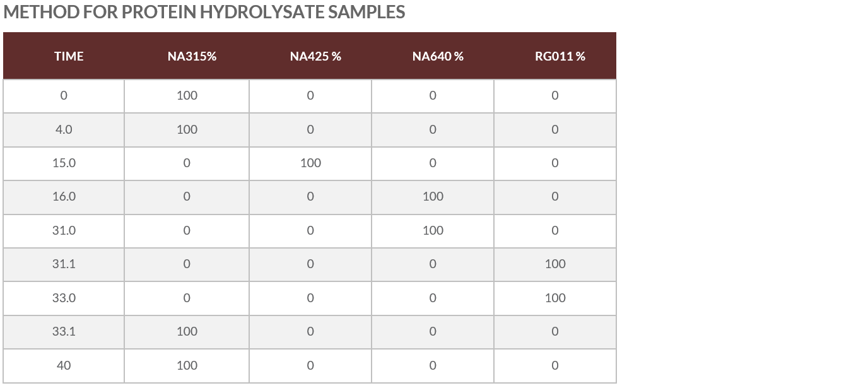Click the time cell showing 15.0
This screenshot has height=388, width=868.
click(64, 163)
